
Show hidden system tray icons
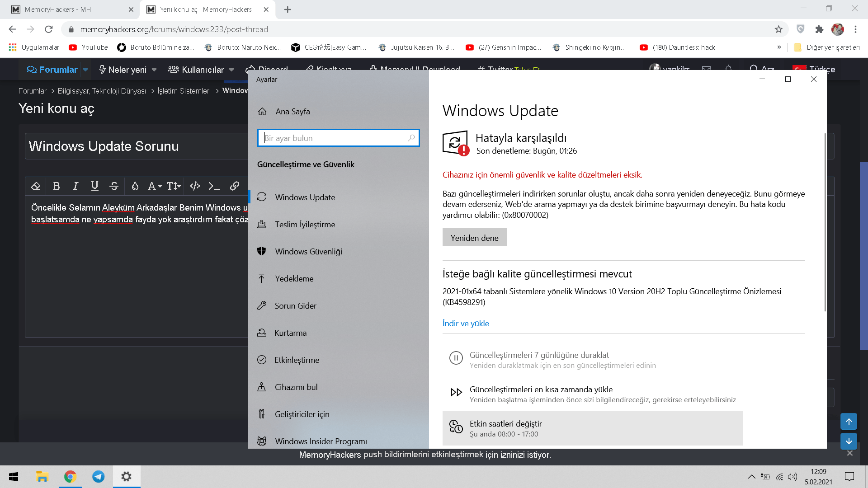pyautogui.click(x=751, y=477)
